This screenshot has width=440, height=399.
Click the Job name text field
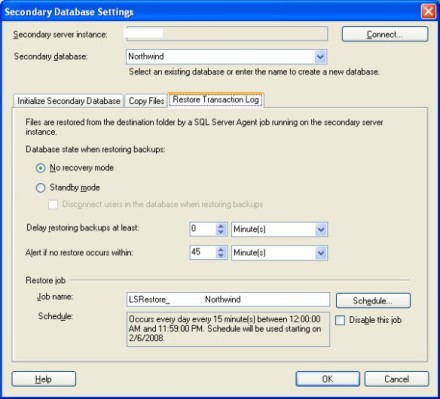tap(228, 299)
